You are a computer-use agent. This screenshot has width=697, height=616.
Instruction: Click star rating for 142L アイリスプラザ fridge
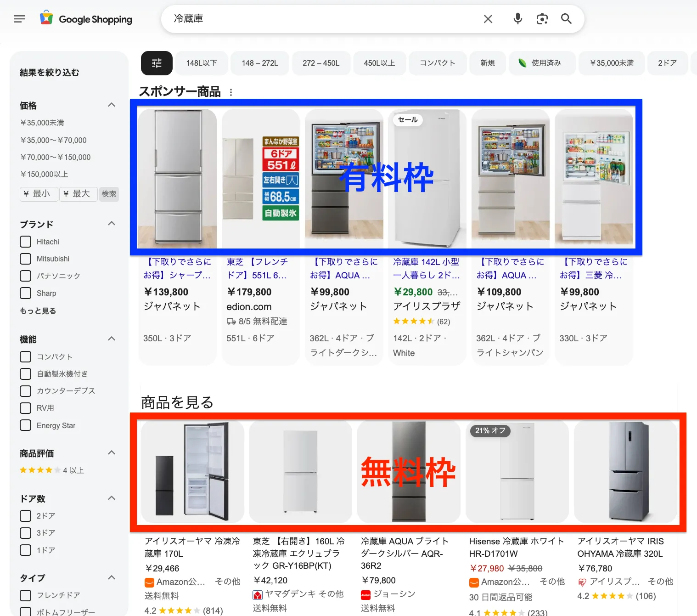click(x=414, y=321)
